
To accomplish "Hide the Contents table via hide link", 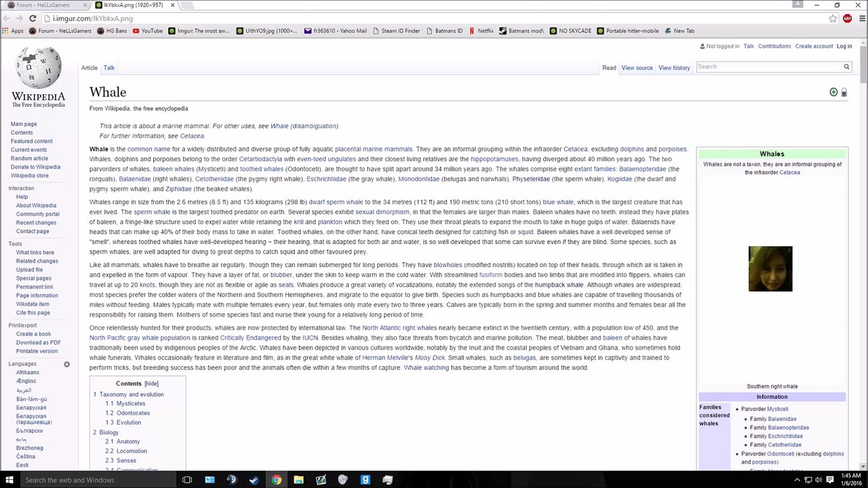I will coord(151,384).
